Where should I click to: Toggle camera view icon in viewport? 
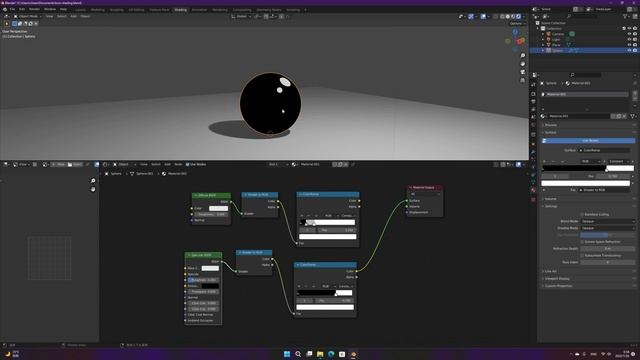pyautogui.click(x=522, y=72)
